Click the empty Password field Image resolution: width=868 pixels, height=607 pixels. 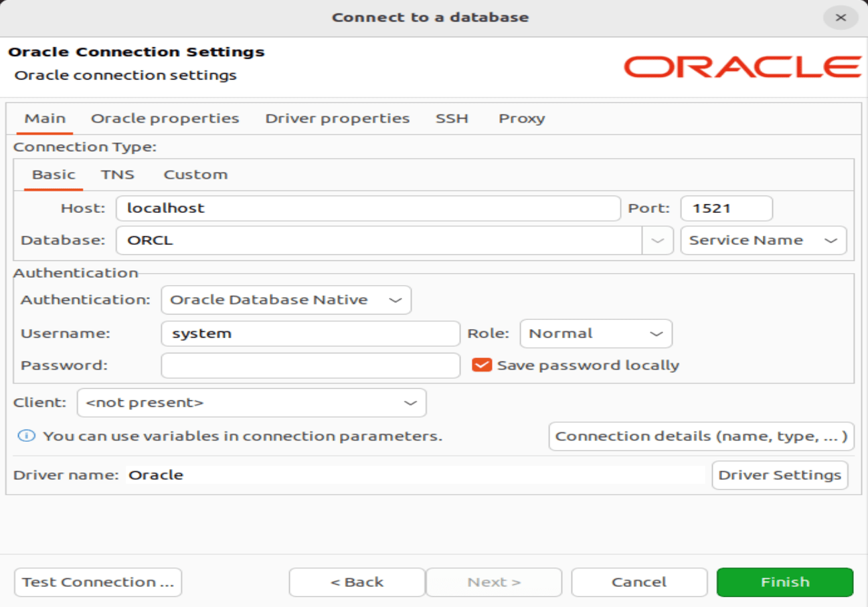(x=311, y=365)
